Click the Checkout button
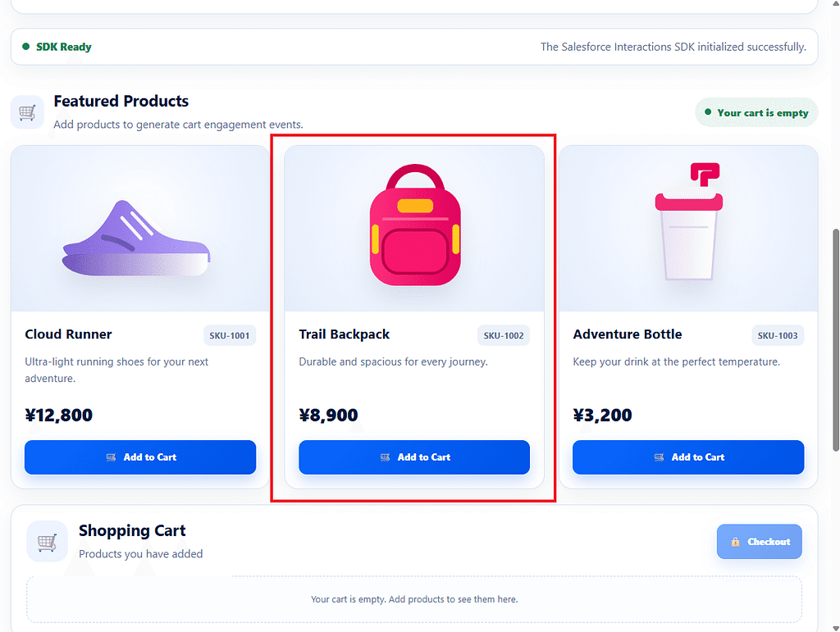 (759, 542)
